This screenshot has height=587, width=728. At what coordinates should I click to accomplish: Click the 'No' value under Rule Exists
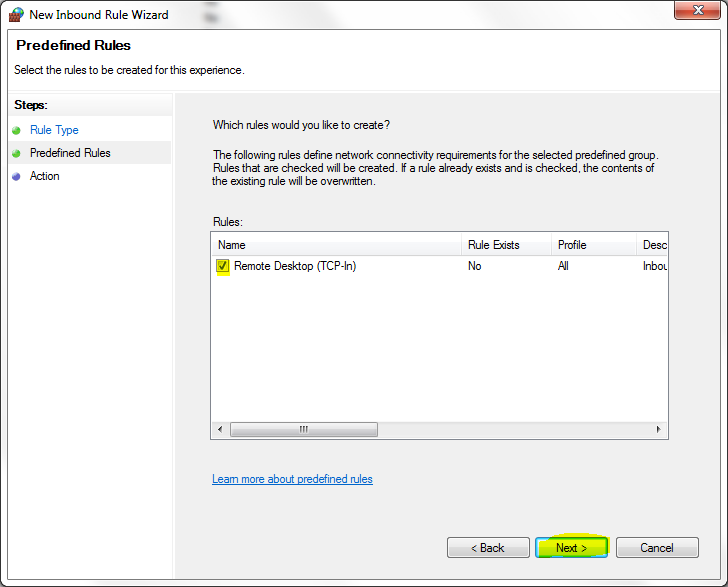click(x=474, y=266)
